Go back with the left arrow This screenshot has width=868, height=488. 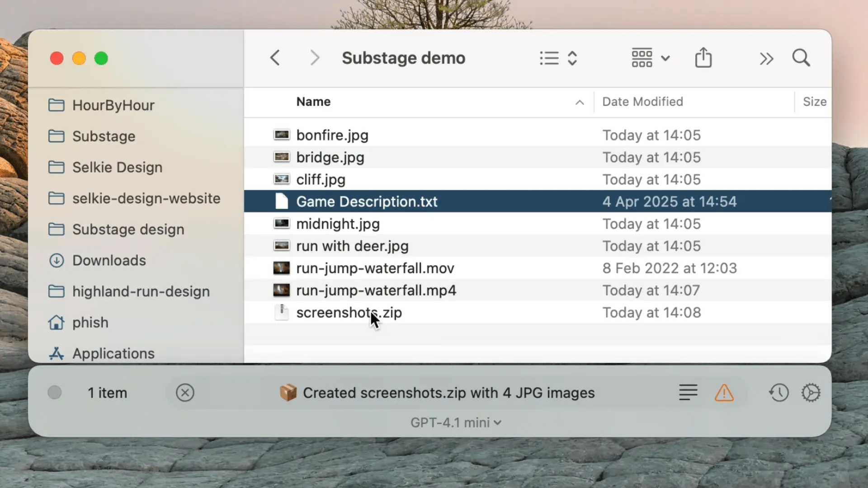pyautogui.click(x=275, y=58)
